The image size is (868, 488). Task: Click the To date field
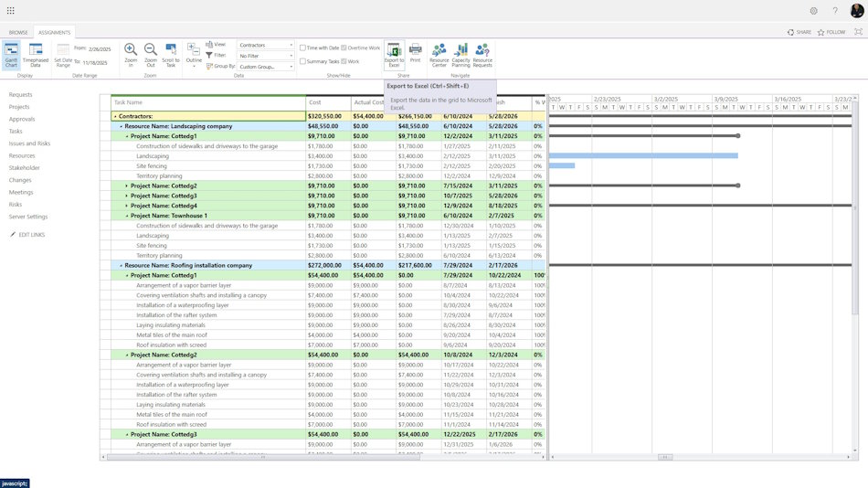(x=96, y=62)
